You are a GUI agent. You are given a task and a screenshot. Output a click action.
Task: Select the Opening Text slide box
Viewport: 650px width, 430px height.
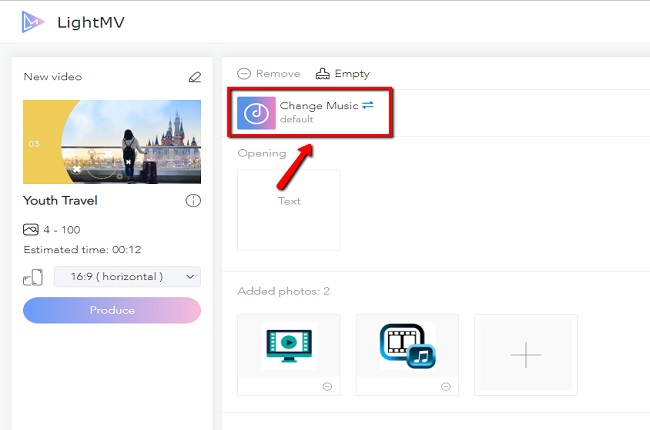(289, 209)
